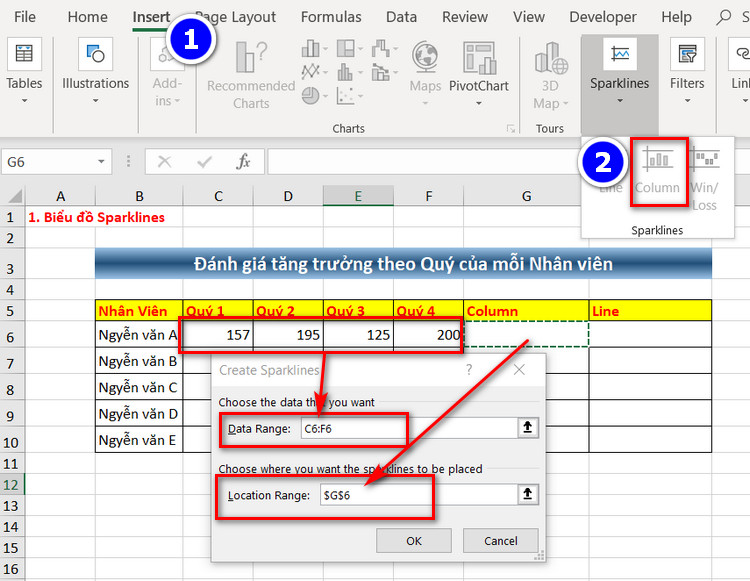750x581 pixels.
Task: Expand the Illustrations dropdown arrow
Action: tap(95, 101)
